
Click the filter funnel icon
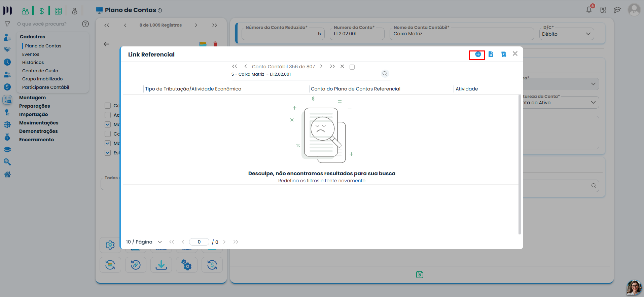(x=7, y=24)
